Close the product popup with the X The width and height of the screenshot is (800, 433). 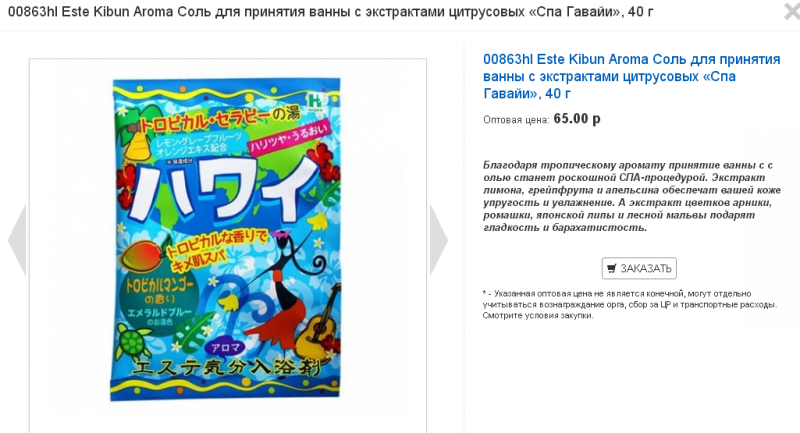click(x=792, y=11)
